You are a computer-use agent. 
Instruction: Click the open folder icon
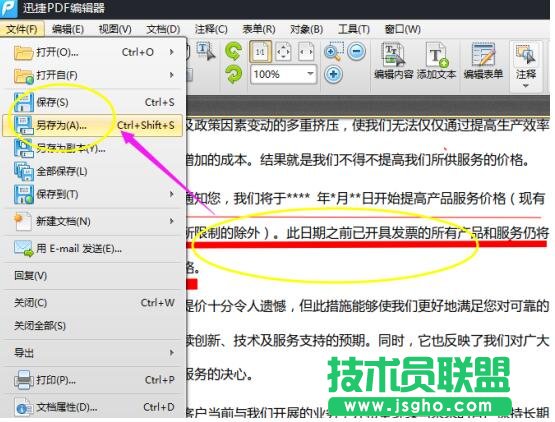point(23,52)
